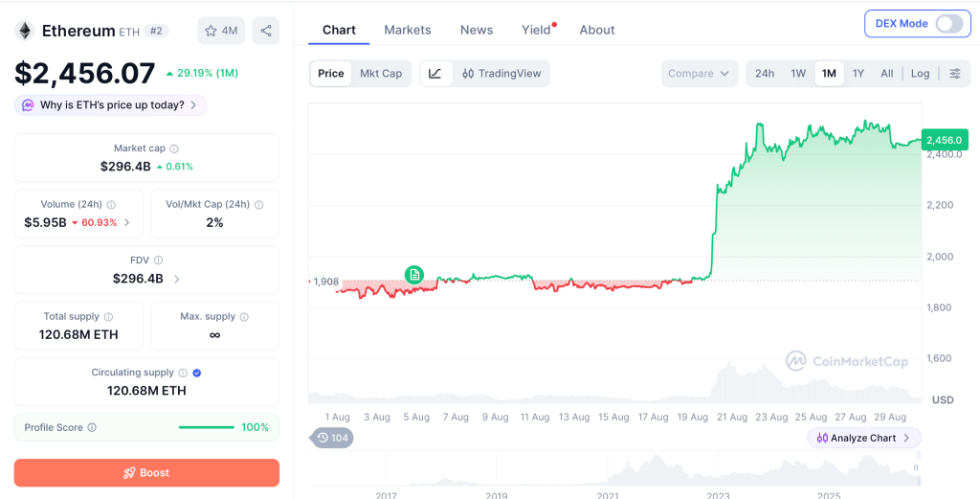Image resolution: width=980 pixels, height=499 pixels.
Task: Open the Yield tab
Action: (536, 30)
